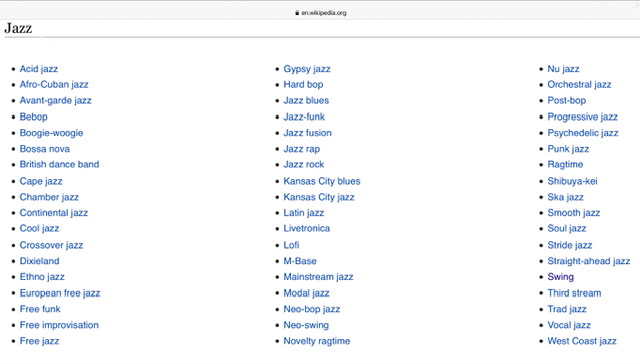
Task: Open the Livetronica article
Action: (x=307, y=229)
